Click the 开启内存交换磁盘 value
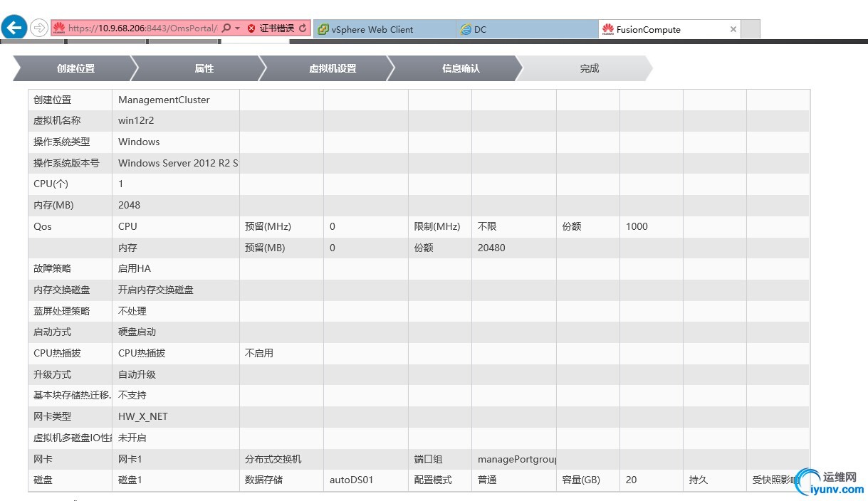Image resolution: width=868 pixels, height=501 pixels. click(156, 290)
